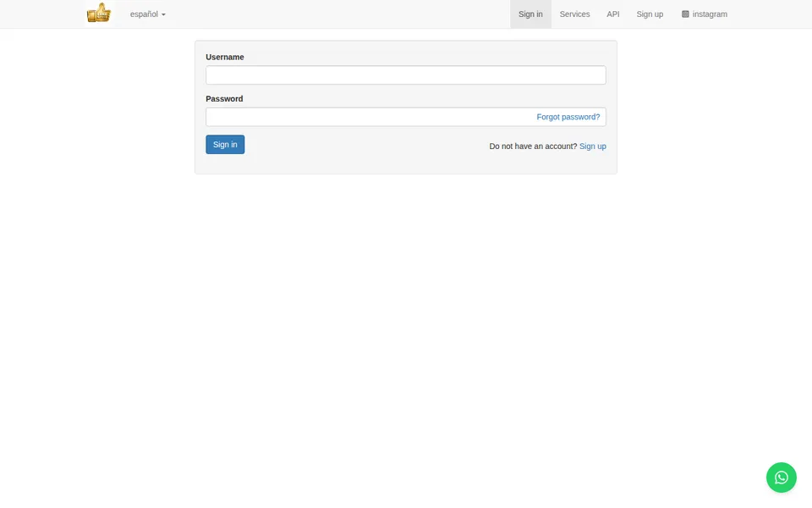Open the Services page from navbar

pyautogui.click(x=574, y=14)
